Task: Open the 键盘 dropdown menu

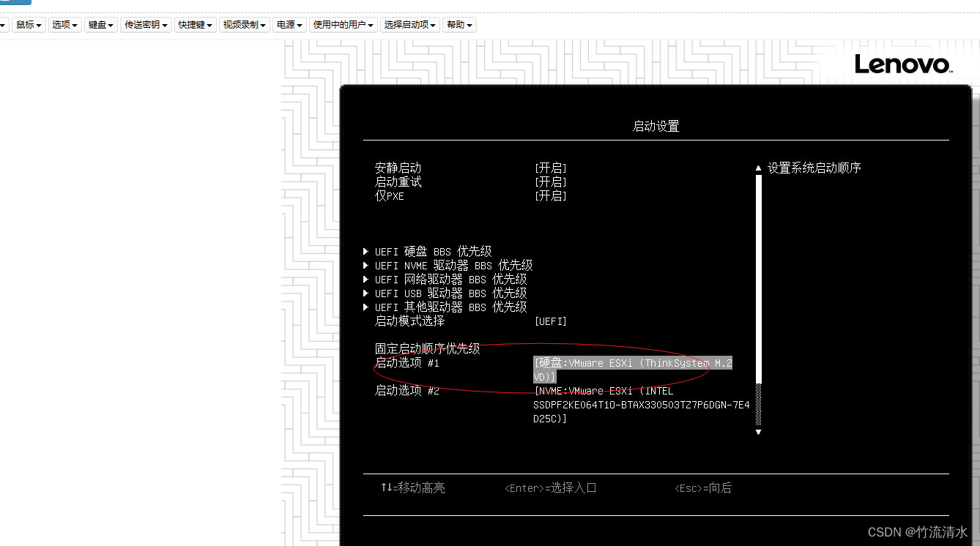Action: click(x=101, y=25)
